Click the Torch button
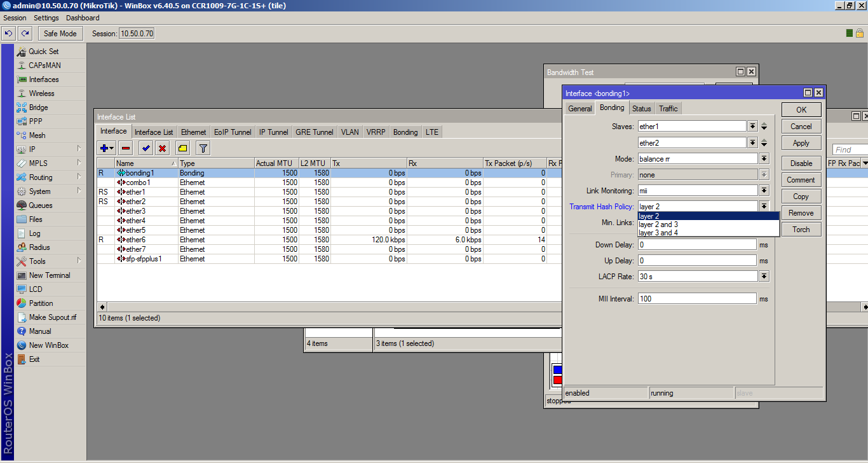This screenshot has height=463, width=868. 801,230
